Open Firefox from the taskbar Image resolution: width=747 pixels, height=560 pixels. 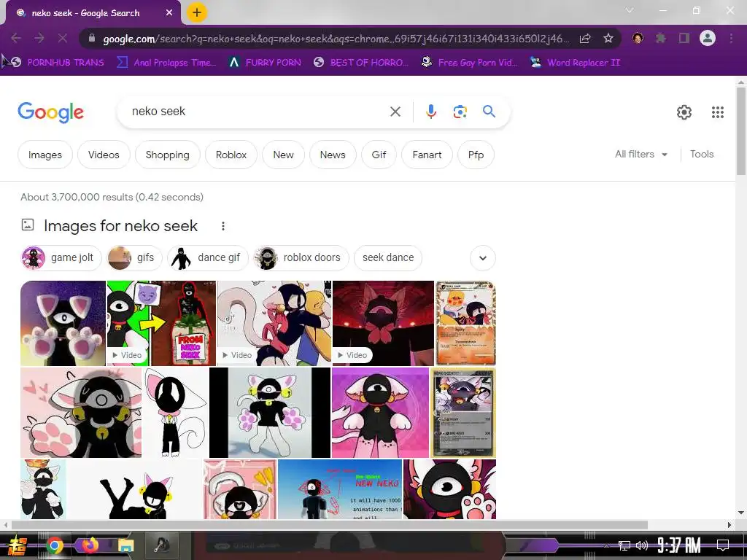point(90,545)
